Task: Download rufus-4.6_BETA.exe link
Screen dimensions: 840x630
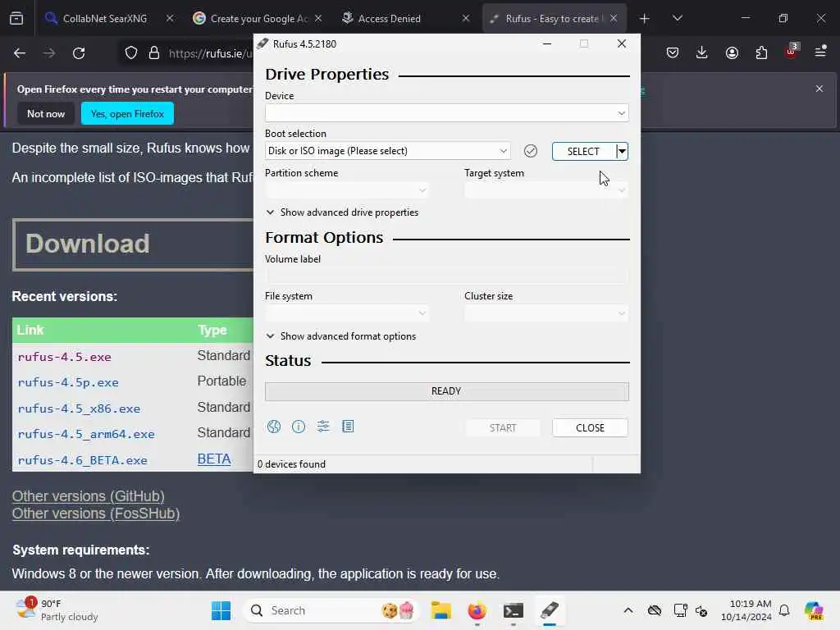Action: click(x=83, y=460)
